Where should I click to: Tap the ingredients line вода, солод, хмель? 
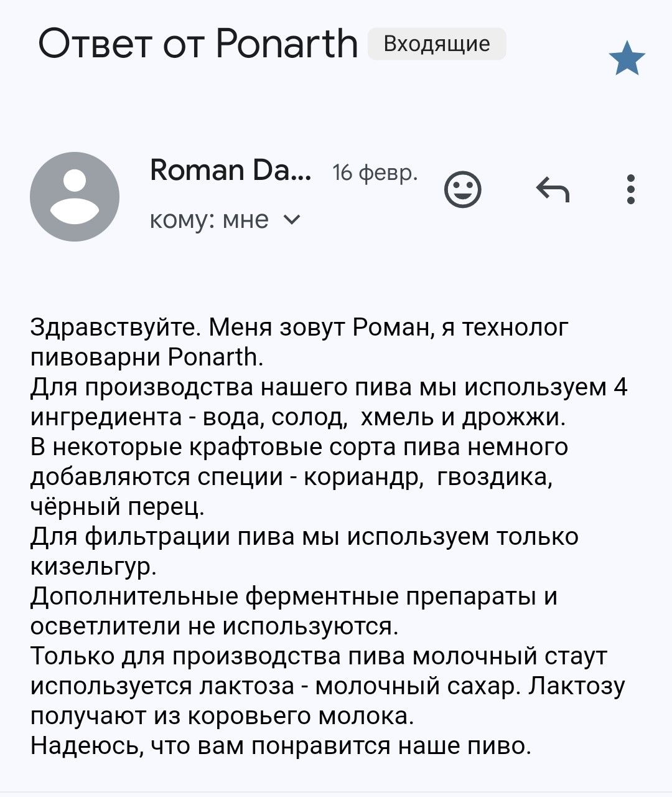click(x=298, y=417)
